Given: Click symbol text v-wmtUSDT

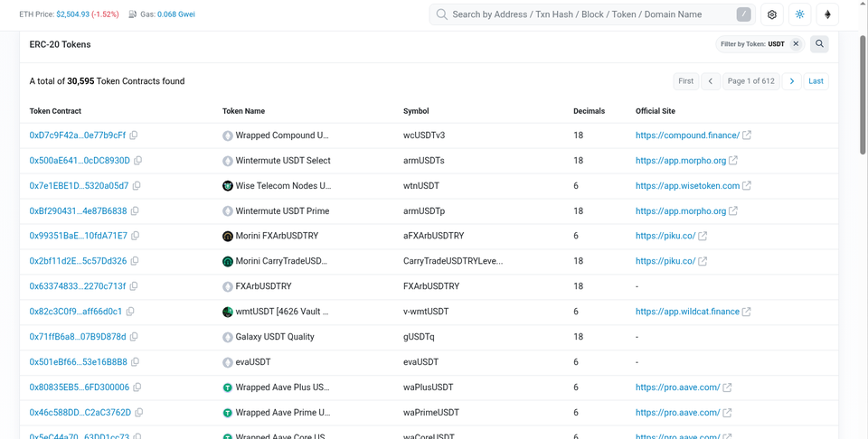Looking at the screenshot, I should pos(426,312).
